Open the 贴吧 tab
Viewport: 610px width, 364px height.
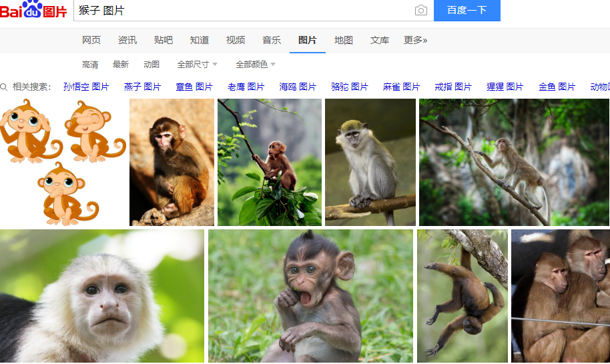[164, 40]
